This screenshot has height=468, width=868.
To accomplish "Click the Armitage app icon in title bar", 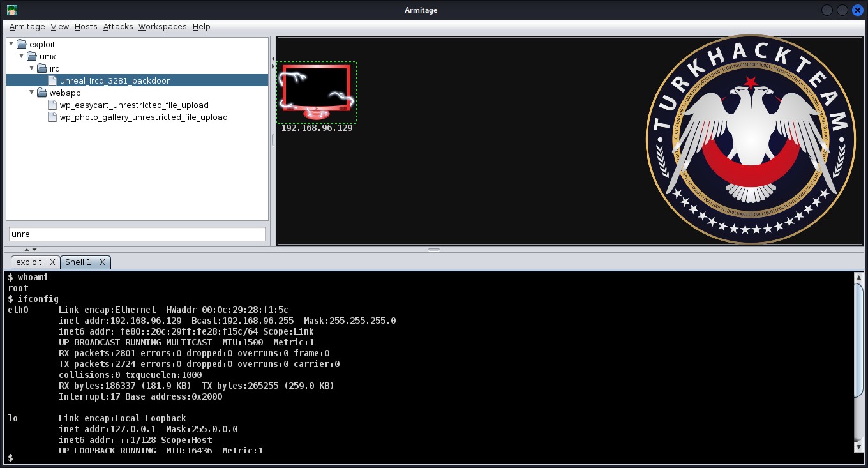I will point(11,10).
